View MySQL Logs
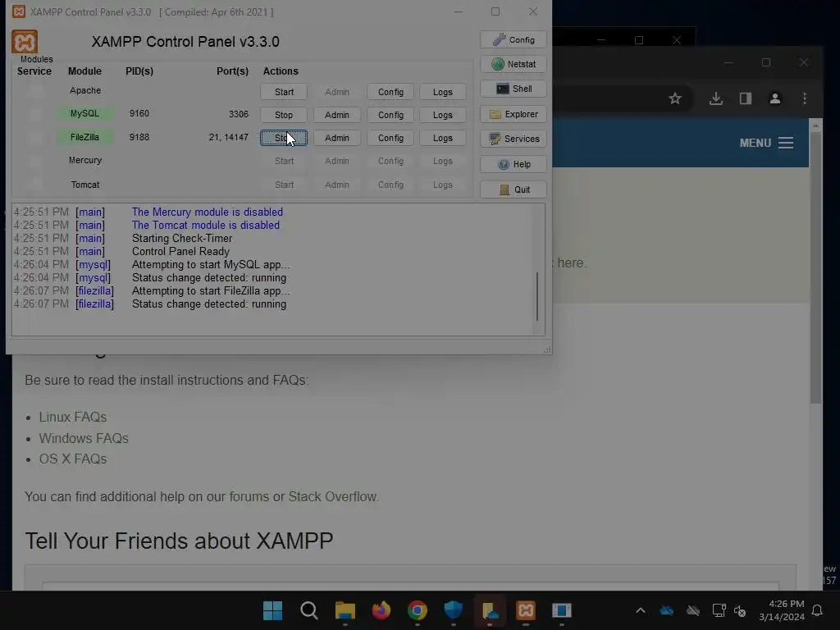 coord(442,115)
